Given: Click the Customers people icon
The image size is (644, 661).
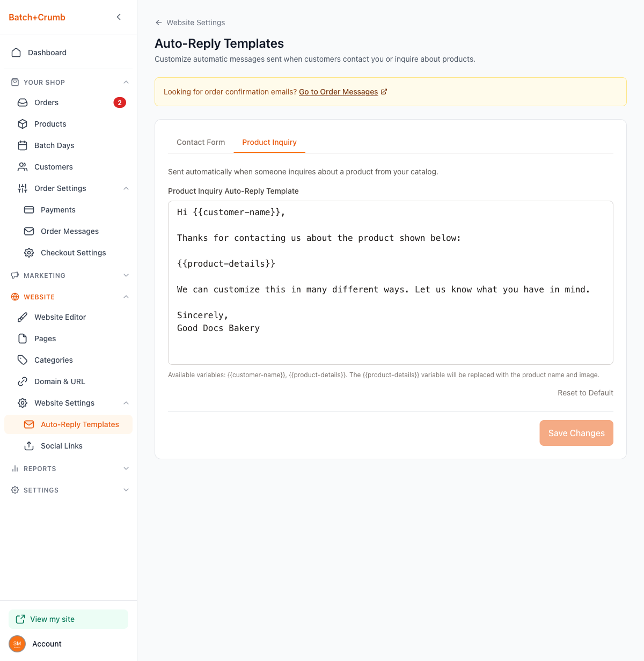Looking at the screenshot, I should (23, 167).
